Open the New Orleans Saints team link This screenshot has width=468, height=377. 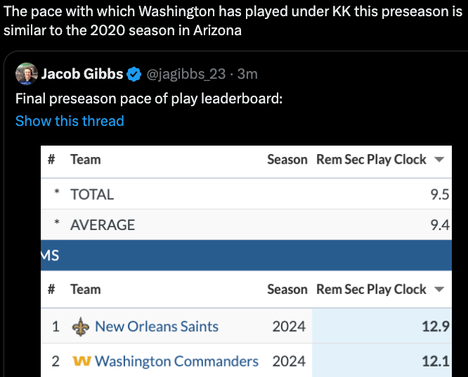click(157, 326)
